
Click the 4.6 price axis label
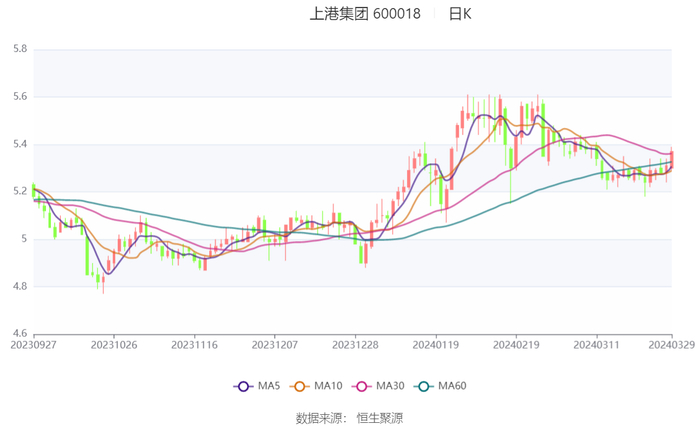point(19,334)
